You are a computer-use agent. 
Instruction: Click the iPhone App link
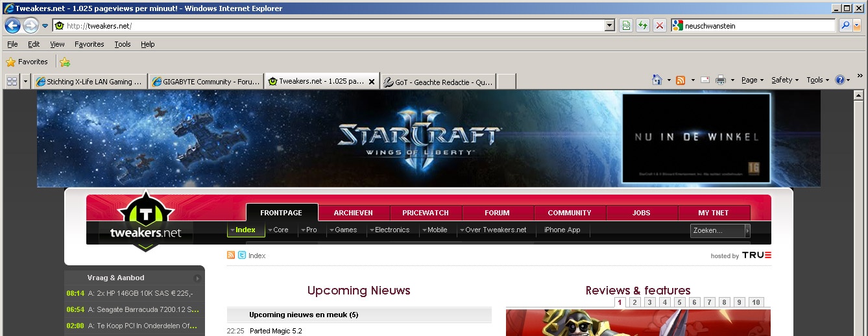coord(562,230)
